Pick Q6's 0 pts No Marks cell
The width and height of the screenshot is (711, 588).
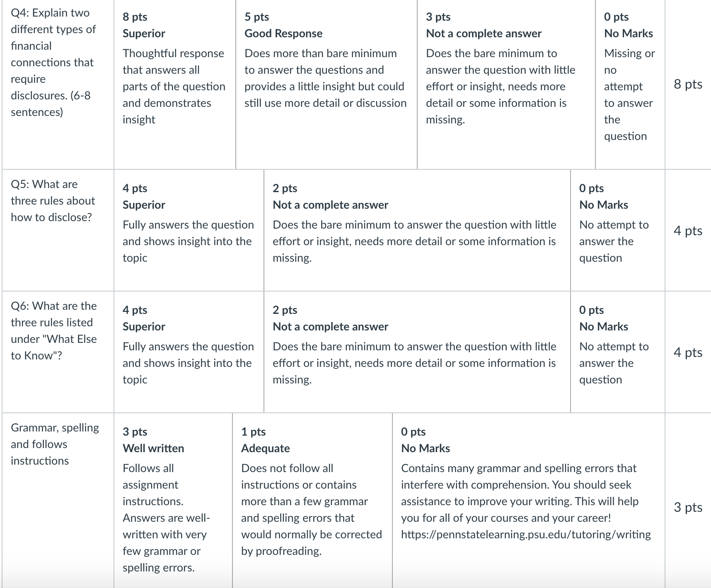pos(618,352)
